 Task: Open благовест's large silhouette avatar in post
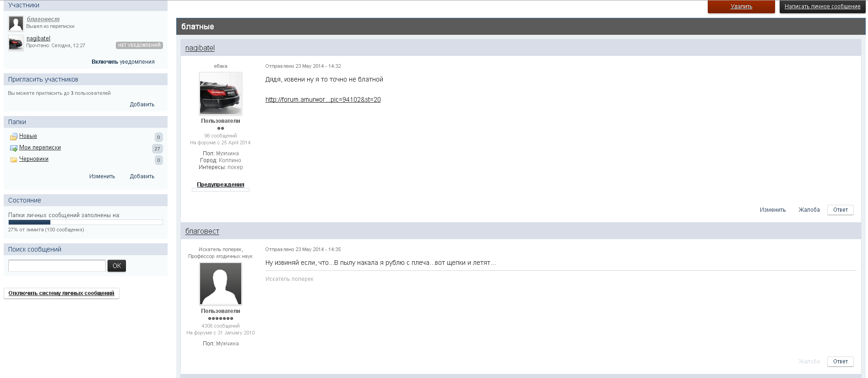221,284
